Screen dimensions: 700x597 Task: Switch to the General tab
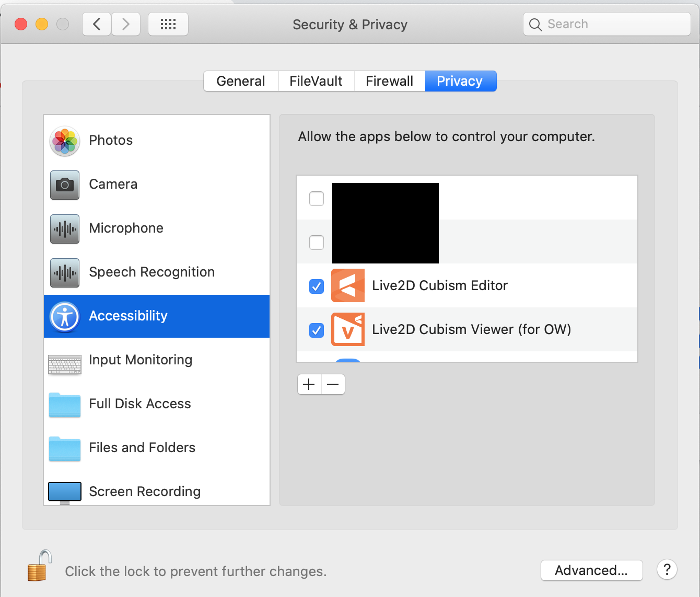[241, 81]
